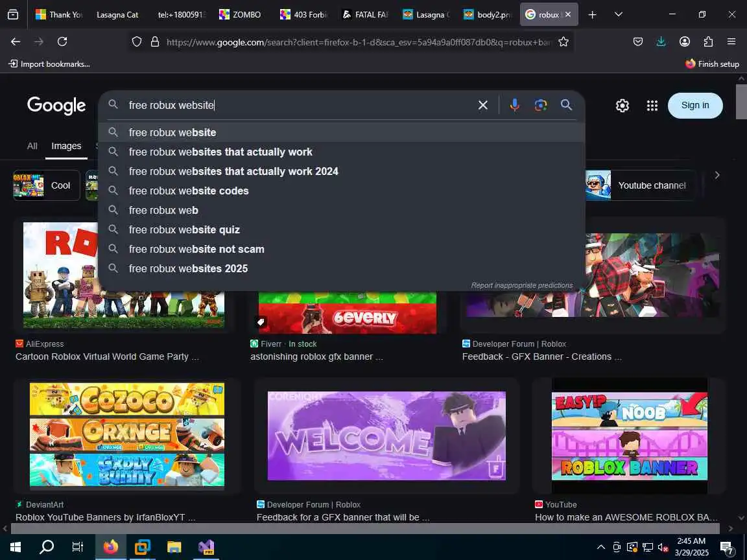The image size is (747, 560).
Task: Click Import bookmarks link
Action: (x=49, y=64)
